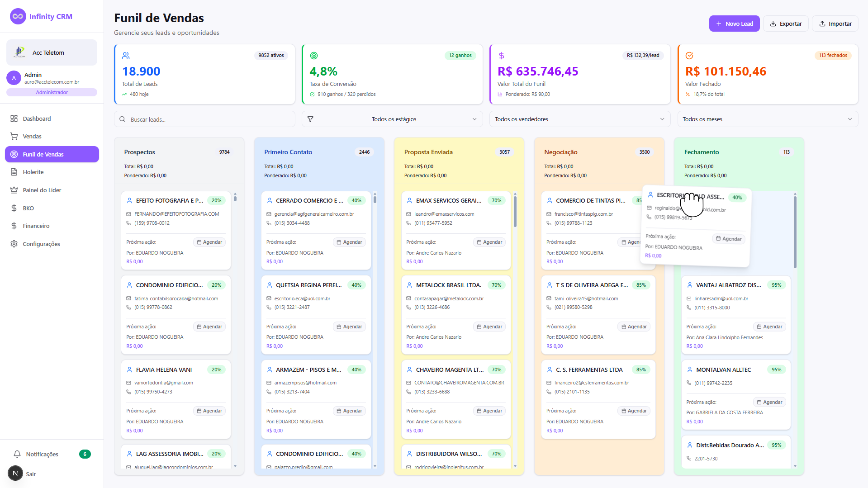Click the Exportar button
The height and width of the screenshot is (488, 868).
tap(786, 24)
